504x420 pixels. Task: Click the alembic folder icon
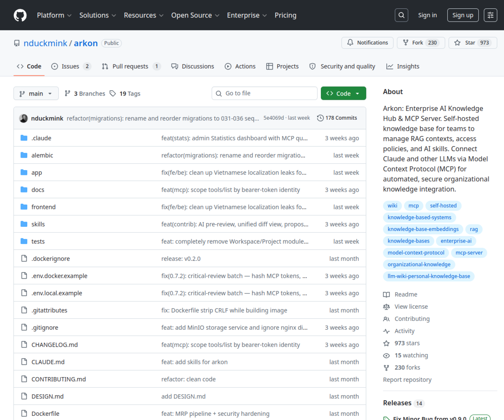click(24, 155)
